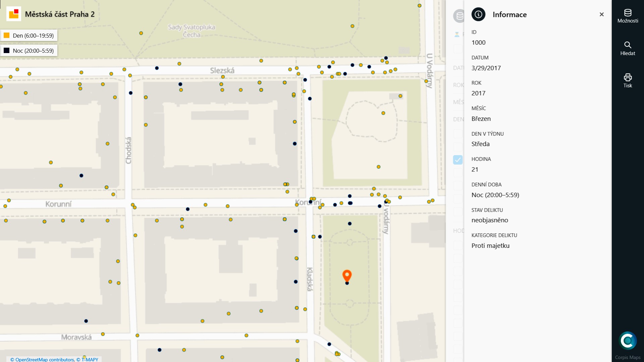Select the Den (6:00–19:59) legend entry
The width and height of the screenshot is (644, 362).
tap(33, 36)
